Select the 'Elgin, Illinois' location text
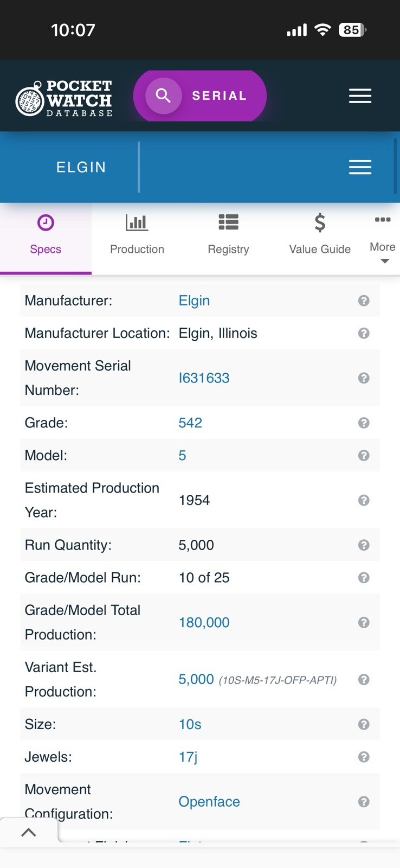Viewport: 400px width, 868px height. 218,333
